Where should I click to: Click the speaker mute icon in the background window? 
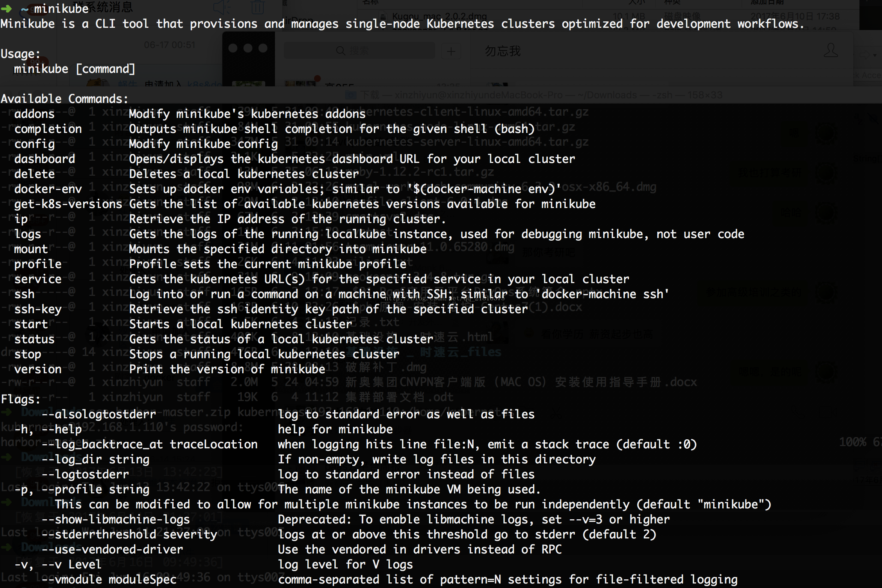point(222,7)
